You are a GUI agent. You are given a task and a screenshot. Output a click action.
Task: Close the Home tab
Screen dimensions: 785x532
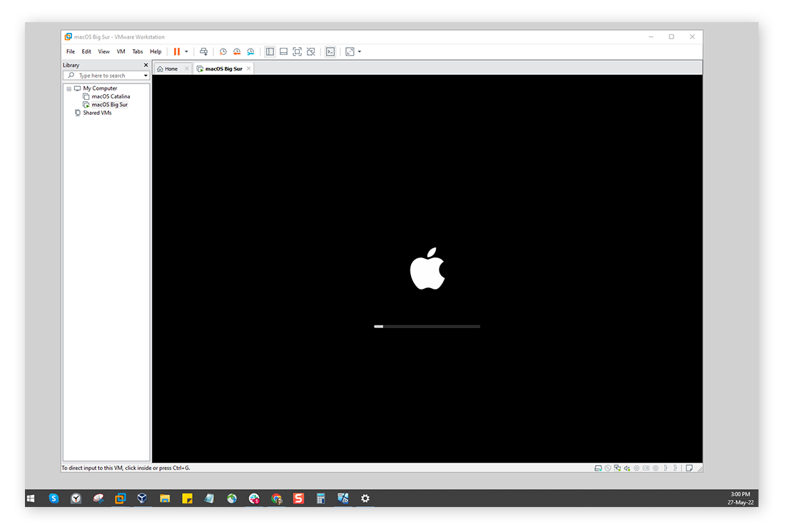(x=187, y=68)
